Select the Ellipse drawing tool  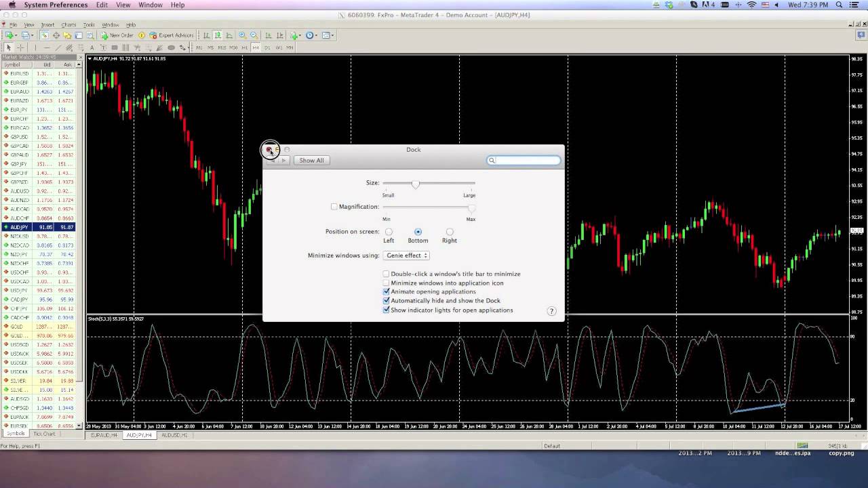tap(172, 47)
